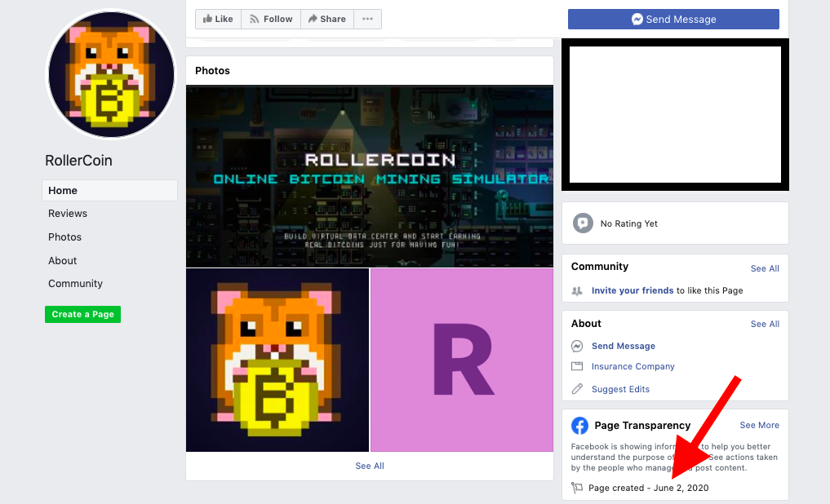Image resolution: width=830 pixels, height=504 pixels.
Task: Click the Messenger icon in About section
Action: (577, 346)
